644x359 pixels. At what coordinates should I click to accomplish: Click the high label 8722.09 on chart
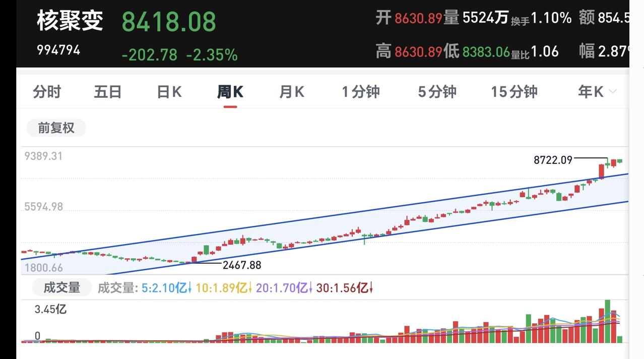(x=553, y=160)
